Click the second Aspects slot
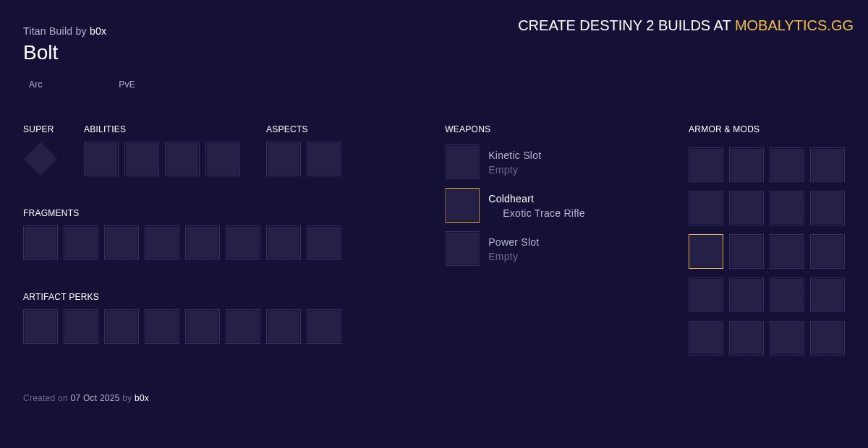The image size is (868, 448). tap(324, 159)
